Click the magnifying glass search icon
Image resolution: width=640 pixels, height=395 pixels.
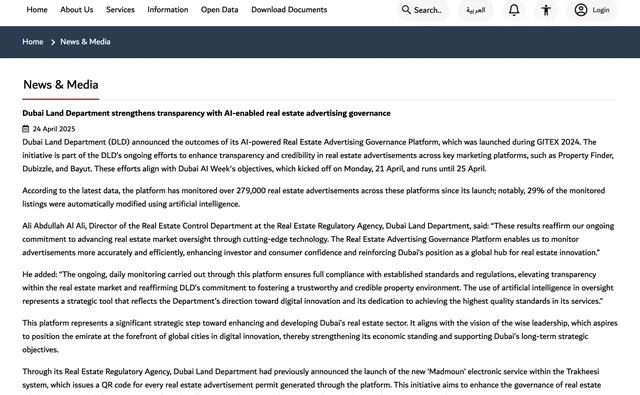click(x=406, y=9)
